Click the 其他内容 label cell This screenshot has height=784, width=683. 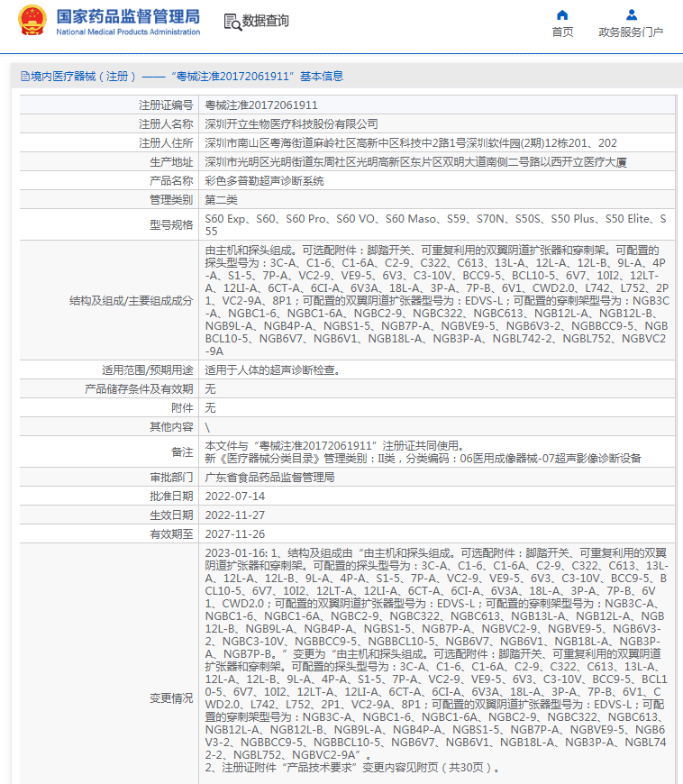click(109, 427)
